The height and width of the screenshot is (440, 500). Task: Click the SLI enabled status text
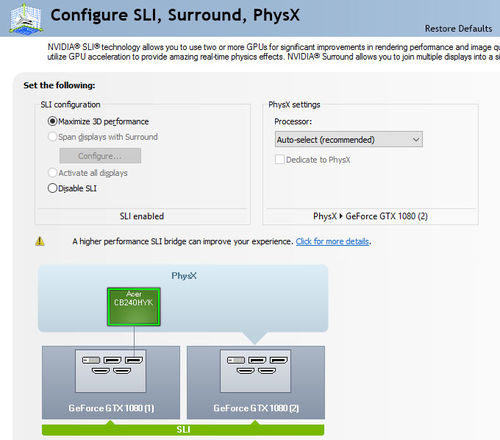click(142, 216)
